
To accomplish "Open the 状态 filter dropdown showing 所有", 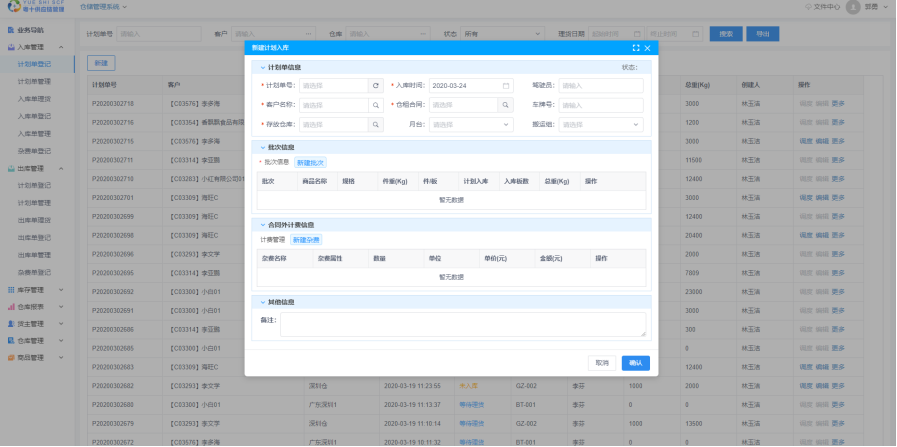I will coord(503,34).
